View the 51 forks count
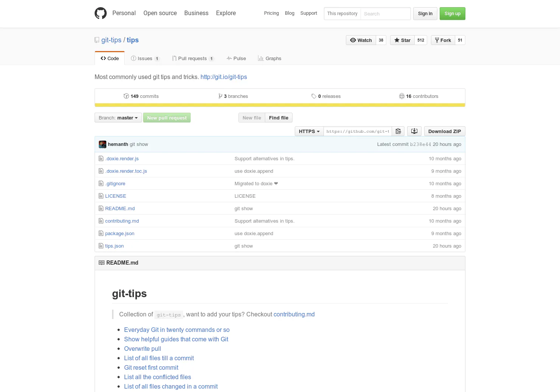Screen dimensions: 560x392 coord(460,40)
